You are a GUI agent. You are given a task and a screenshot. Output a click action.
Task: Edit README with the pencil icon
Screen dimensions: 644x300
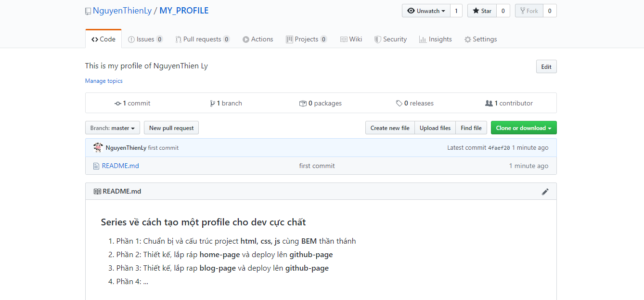(x=545, y=192)
